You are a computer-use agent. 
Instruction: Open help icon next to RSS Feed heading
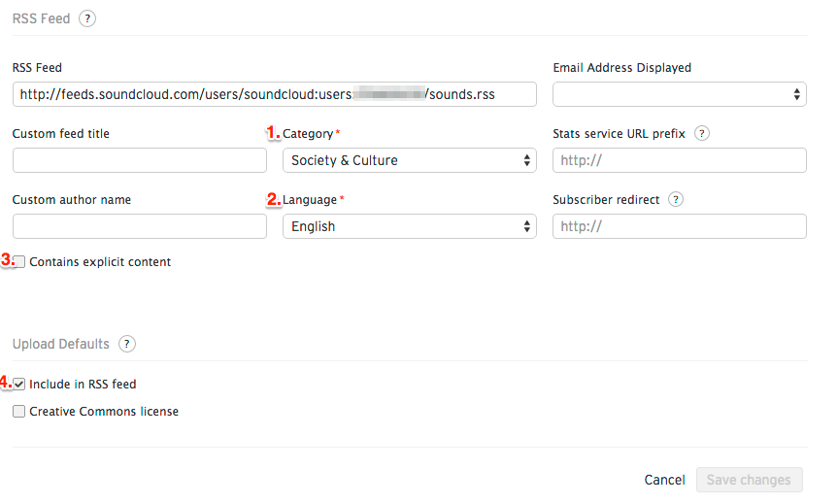tap(87, 18)
